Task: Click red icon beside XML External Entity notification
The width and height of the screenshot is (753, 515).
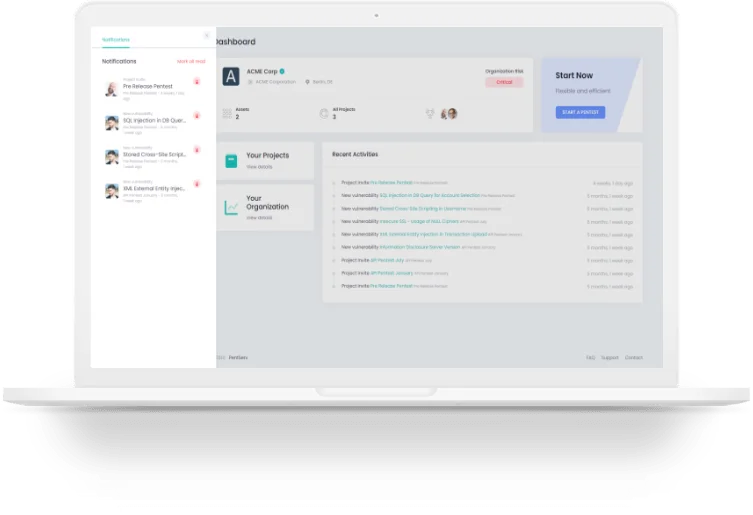Action: click(196, 184)
